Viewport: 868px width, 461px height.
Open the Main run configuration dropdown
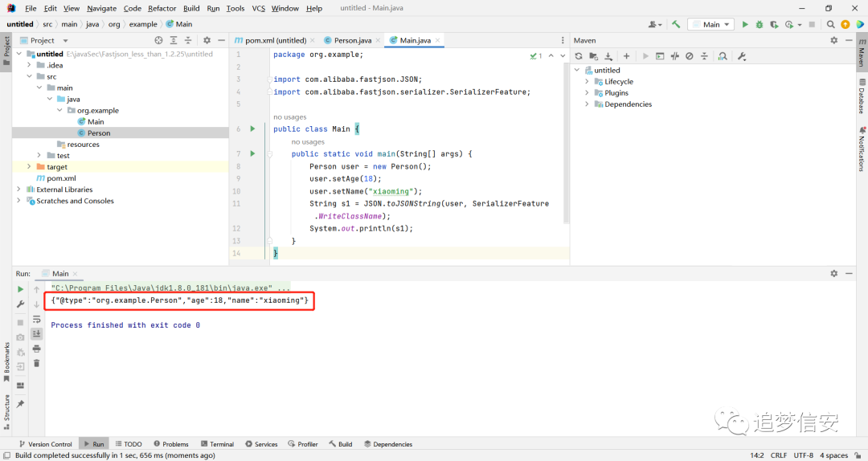click(710, 24)
